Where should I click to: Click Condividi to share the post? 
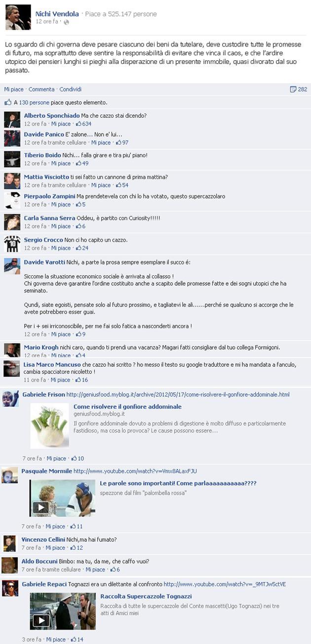pos(71,89)
